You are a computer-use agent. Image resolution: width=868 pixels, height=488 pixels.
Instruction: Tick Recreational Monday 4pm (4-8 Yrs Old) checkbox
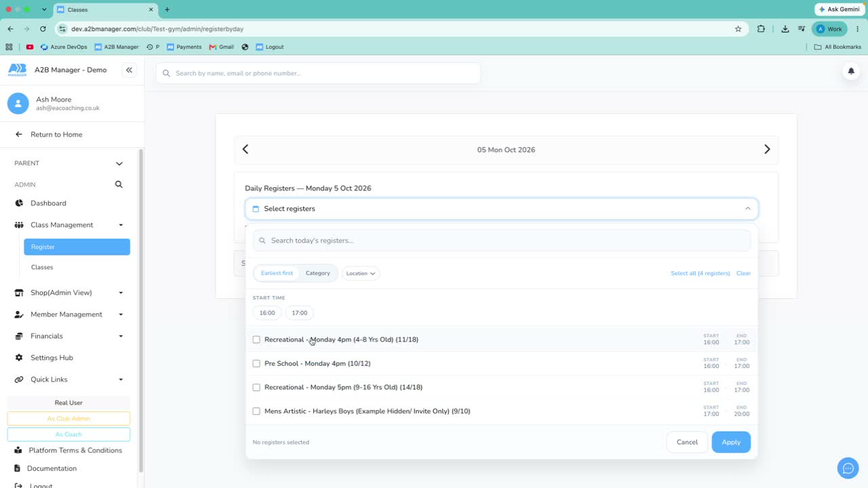(x=256, y=340)
